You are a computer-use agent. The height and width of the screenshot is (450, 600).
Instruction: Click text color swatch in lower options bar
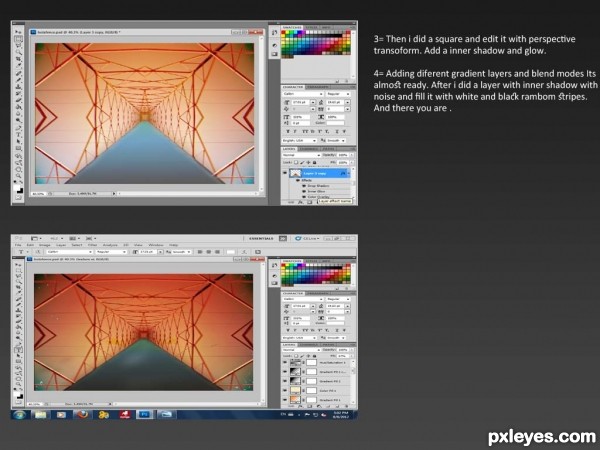tap(231, 252)
